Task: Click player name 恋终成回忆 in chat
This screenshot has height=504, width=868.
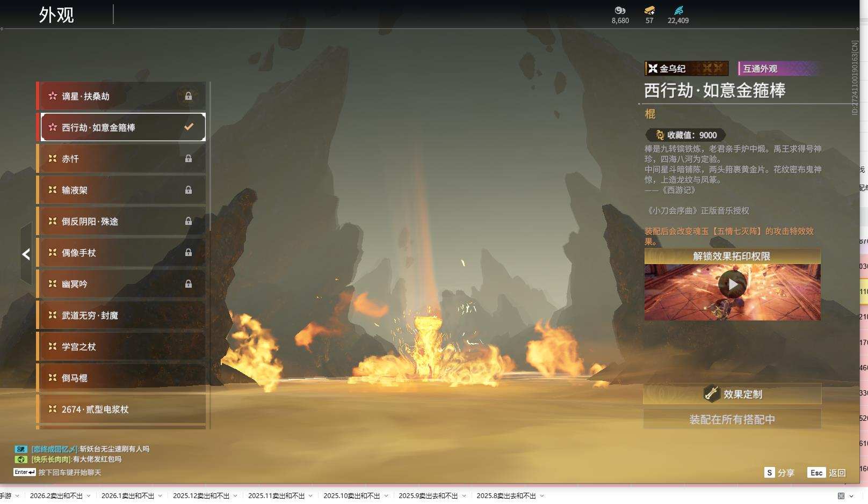Action: (55, 449)
